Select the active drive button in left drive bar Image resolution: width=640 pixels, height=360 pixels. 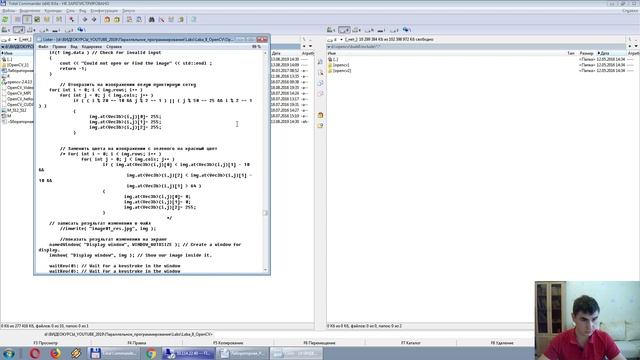point(18,30)
